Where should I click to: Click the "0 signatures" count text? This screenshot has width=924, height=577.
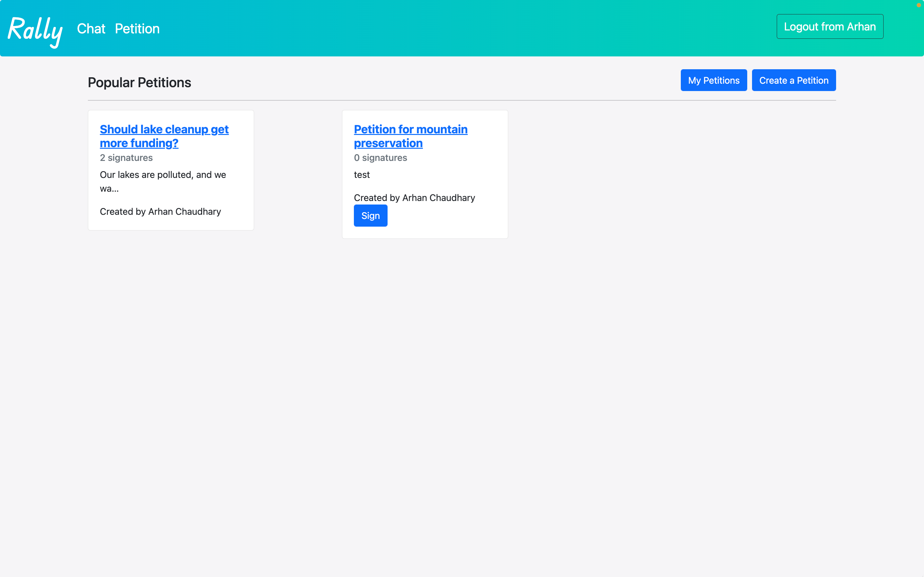[380, 158]
